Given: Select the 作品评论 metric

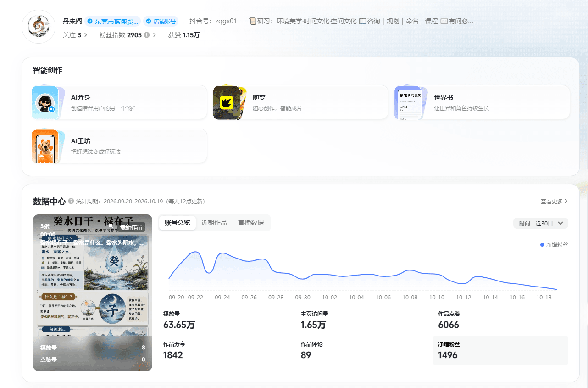Looking at the screenshot, I should [312, 350].
